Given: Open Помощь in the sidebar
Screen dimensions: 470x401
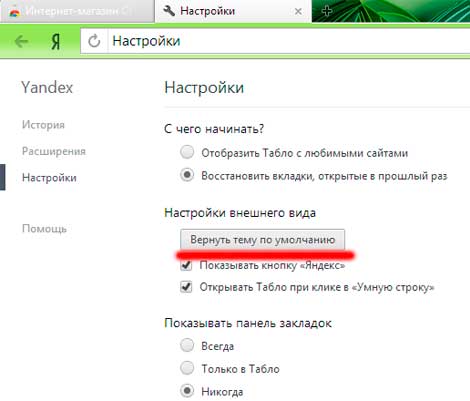Looking at the screenshot, I should point(44,229).
